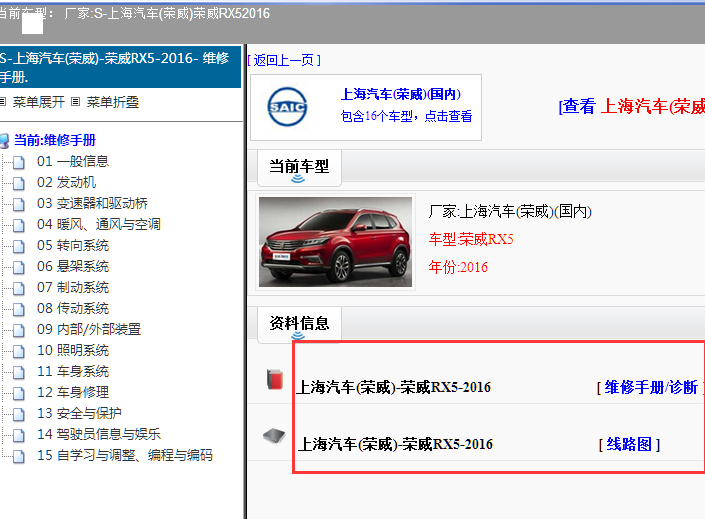Open chapter 04 暖风、通风与空调
This screenshot has width=705, height=519.
[x=99, y=224]
